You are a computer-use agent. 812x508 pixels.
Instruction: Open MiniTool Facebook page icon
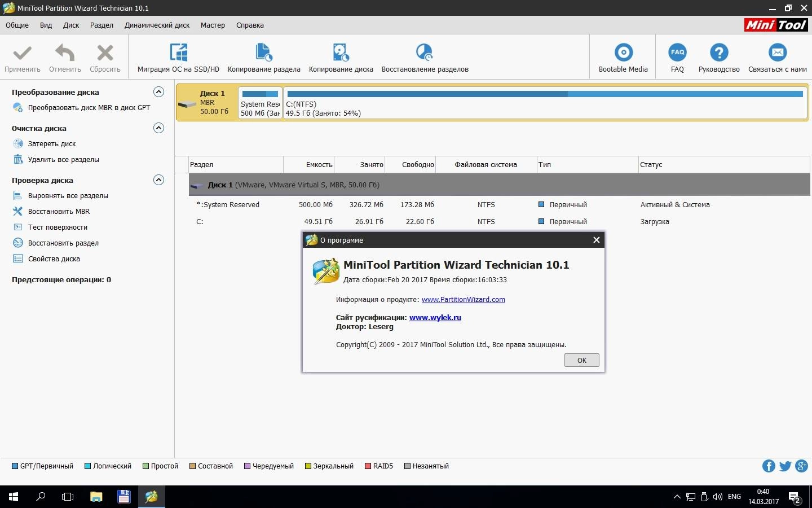tap(769, 466)
